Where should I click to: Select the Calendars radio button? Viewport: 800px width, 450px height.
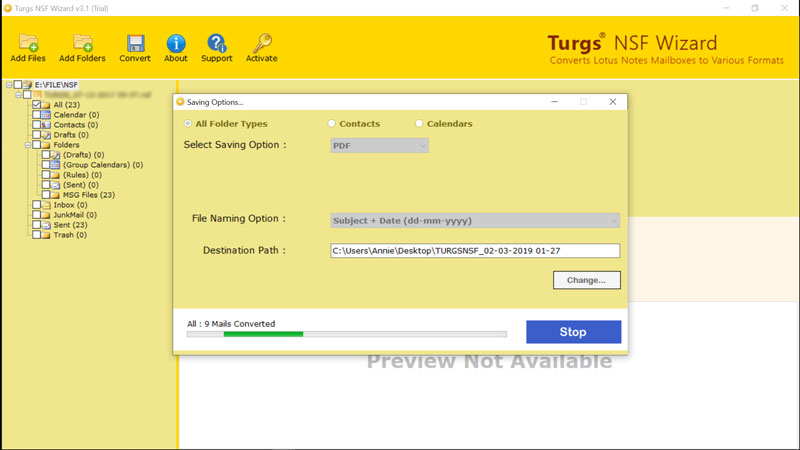tap(419, 123)
